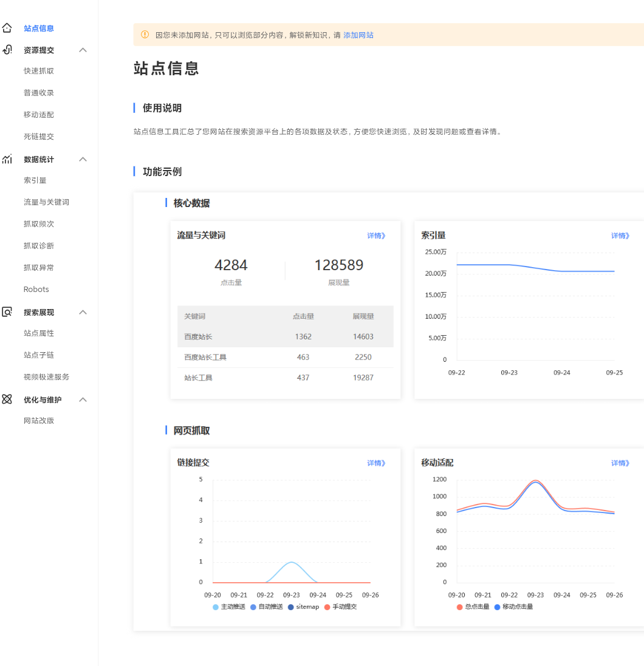Click the 搜索展现 search icon in sidebar

tap(7, 312)
